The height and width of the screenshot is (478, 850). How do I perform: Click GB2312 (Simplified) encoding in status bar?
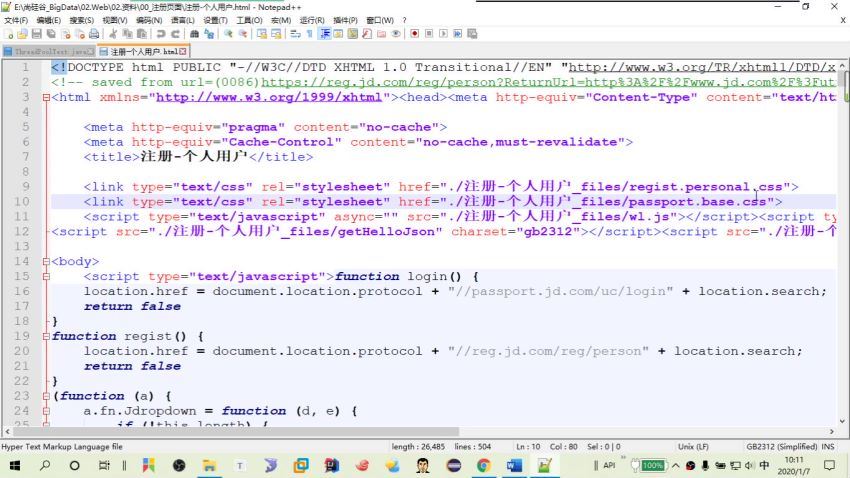[782, 447]
